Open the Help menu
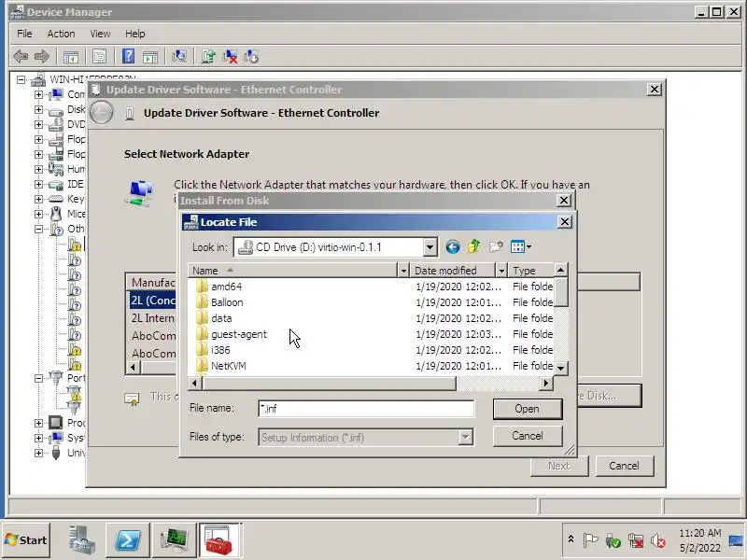This screenshot has height=560, width=747. click(134, 34)
